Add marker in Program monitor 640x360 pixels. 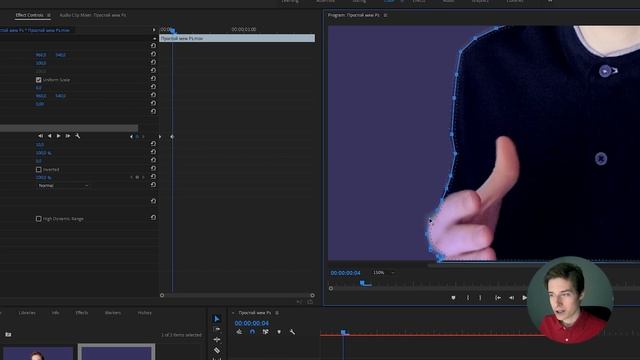[453, 298]
